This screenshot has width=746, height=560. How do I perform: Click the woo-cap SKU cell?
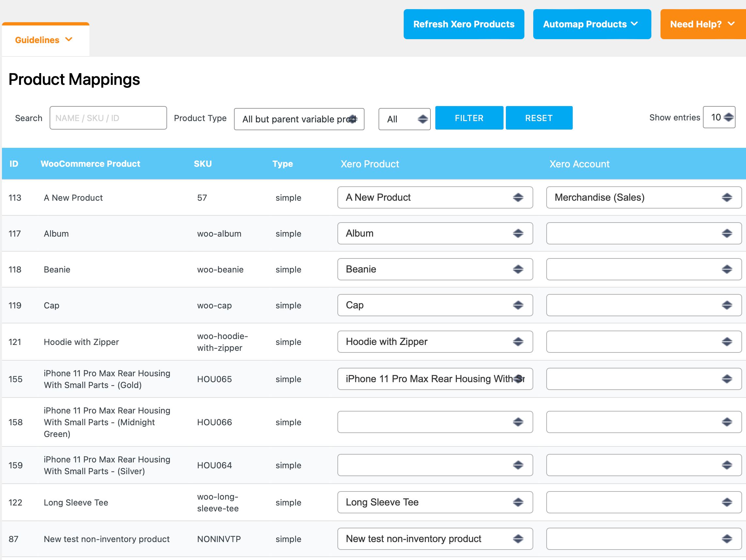click(x=214, y=305)
